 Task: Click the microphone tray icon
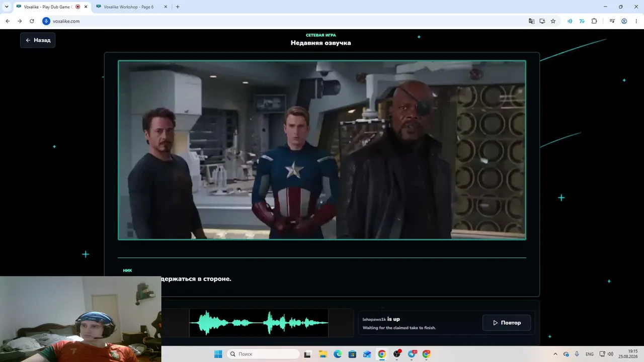point(577,354)
